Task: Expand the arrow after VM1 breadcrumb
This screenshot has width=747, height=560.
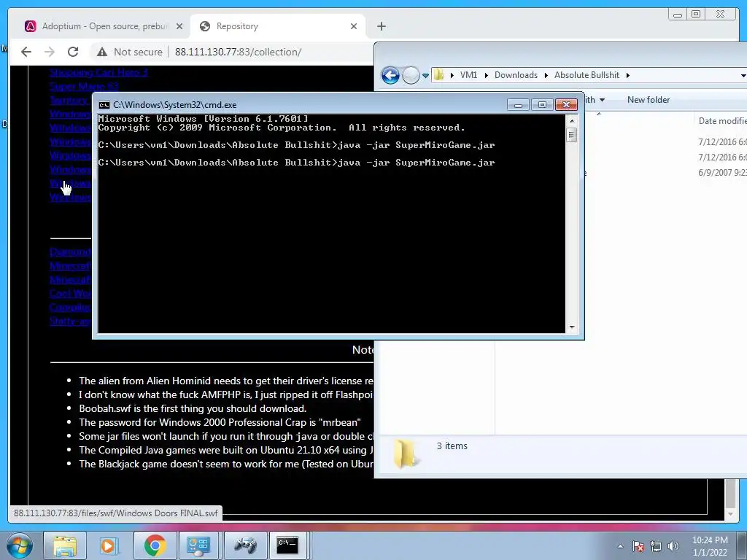Action: click(486, 75)
